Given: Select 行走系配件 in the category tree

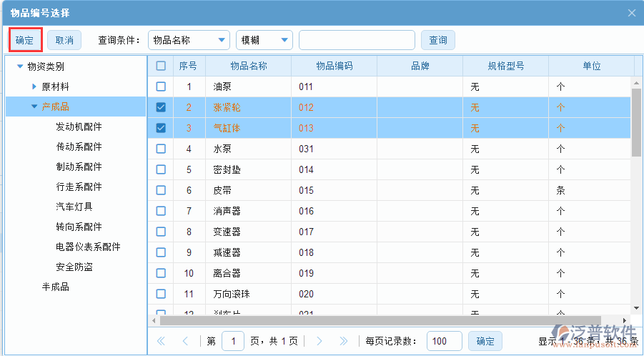Looking at the screenshot, I should click(x=79, y=187).
